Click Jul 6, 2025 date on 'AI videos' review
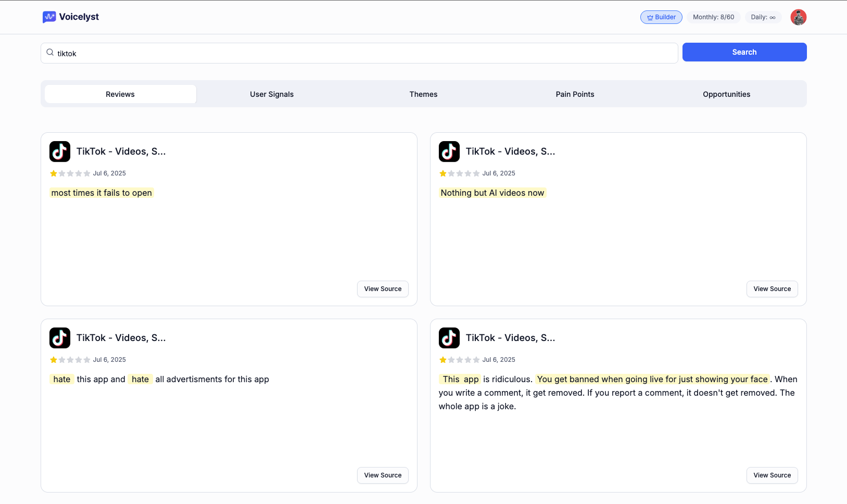The image size is (847, 504). 499,173
